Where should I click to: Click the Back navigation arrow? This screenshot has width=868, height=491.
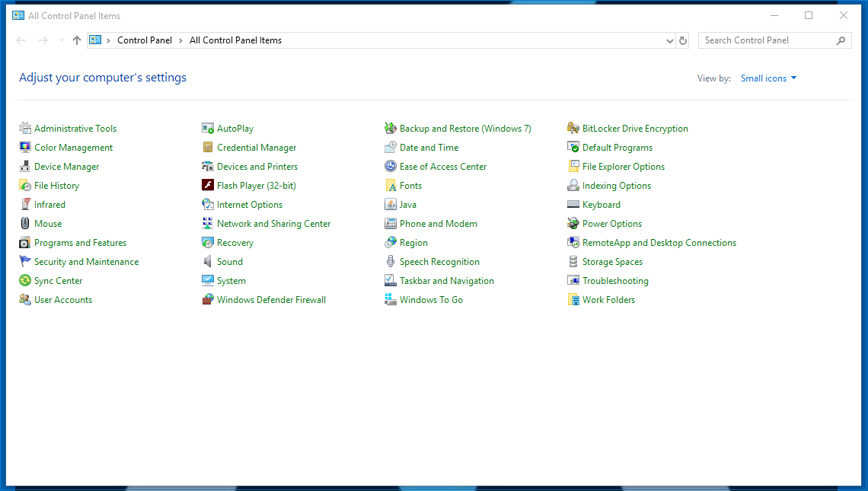(x=21, y=40)
